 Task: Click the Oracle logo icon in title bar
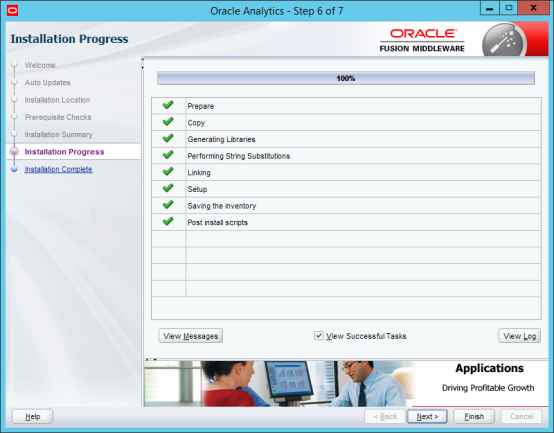click(x=12, y=11)
